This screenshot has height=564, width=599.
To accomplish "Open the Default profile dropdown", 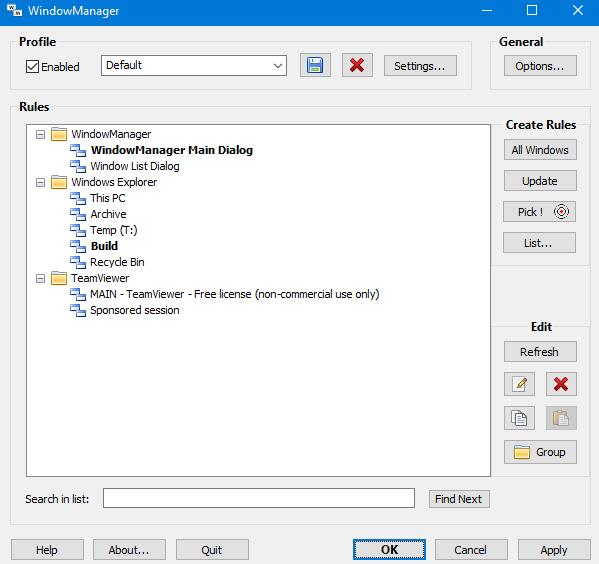I will click(x=194, y=65).
